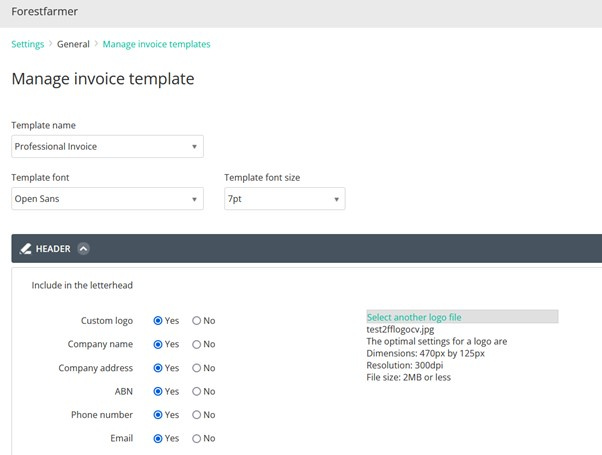This screenshot has width=602, height=455.
Task: Go to Manage invoice templates breadcrumb
Action: pos(156,44)
